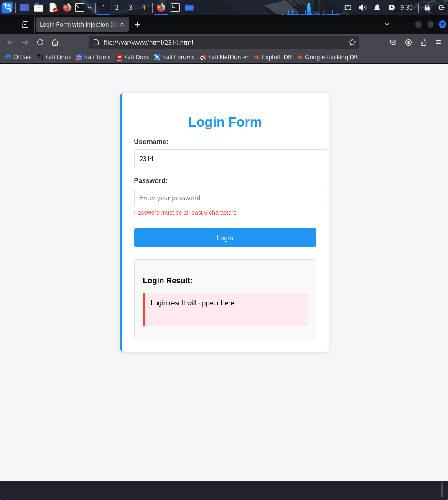Open the file manager launcher in panel

(39, 8)
